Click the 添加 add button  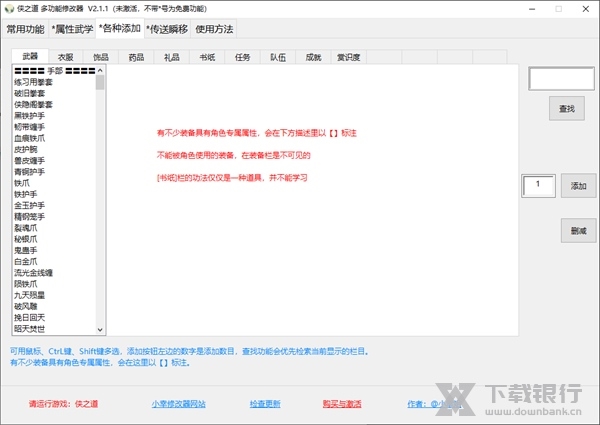578,186
